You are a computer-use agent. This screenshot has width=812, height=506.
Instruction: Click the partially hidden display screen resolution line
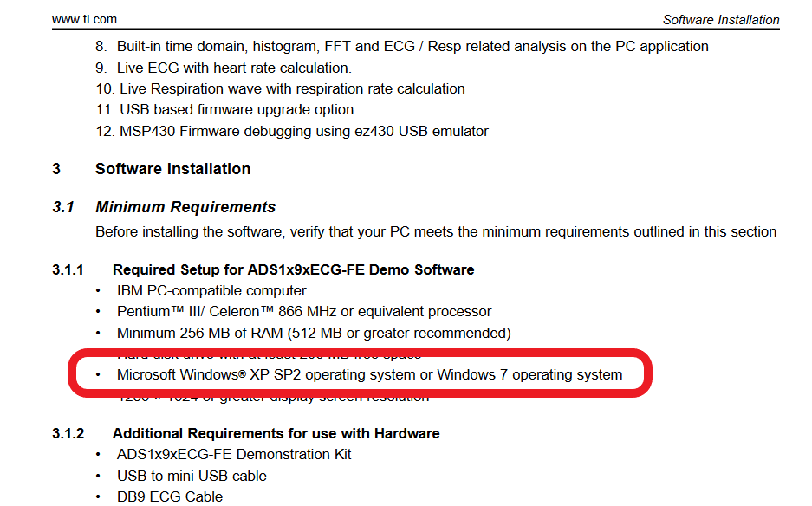[273, 399]
